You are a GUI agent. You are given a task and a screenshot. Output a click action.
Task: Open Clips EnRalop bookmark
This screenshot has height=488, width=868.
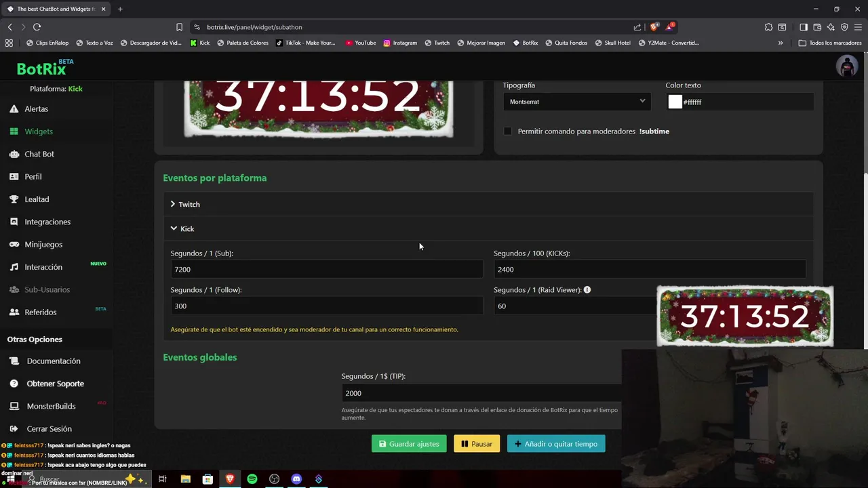click(x=47, y=43)
